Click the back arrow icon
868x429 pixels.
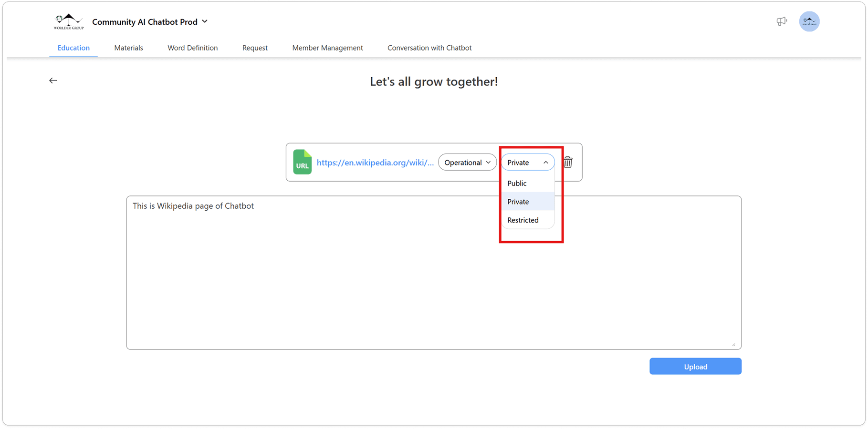[53, 81]
